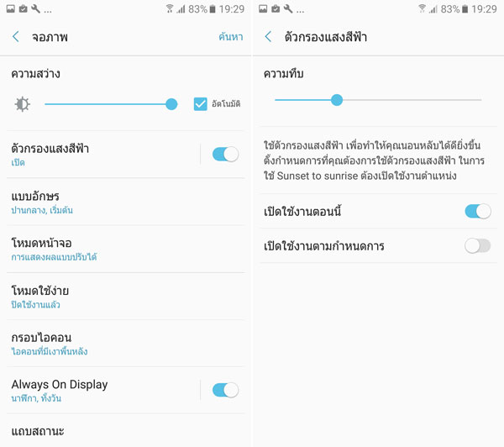504x447 pixels.
Task: Toggle Always On Display switch
Action: (225, 390)
